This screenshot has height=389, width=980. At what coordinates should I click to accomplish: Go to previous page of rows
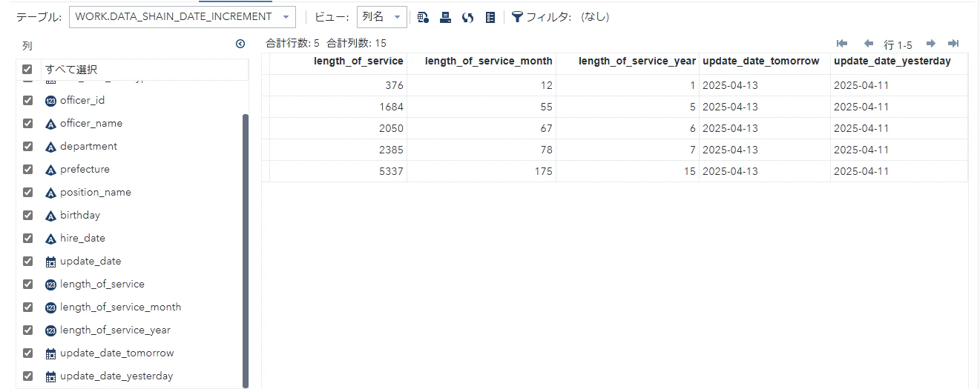[868, 44]
